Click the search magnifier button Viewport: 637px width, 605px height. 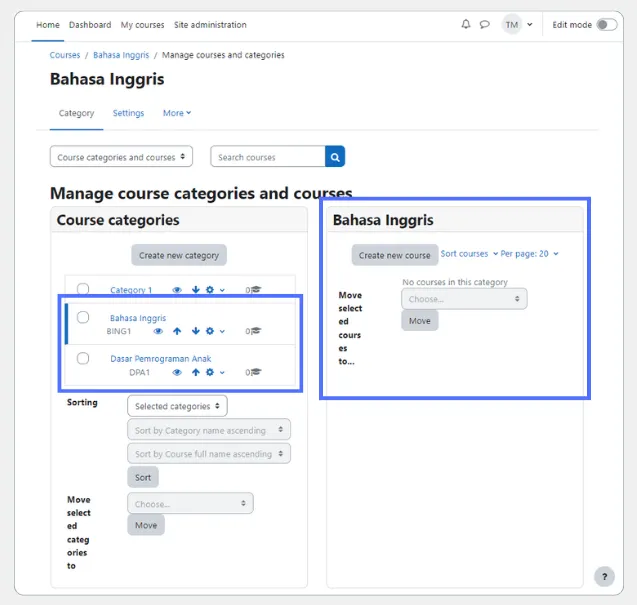pyautogui.click(x=335, y=157)
